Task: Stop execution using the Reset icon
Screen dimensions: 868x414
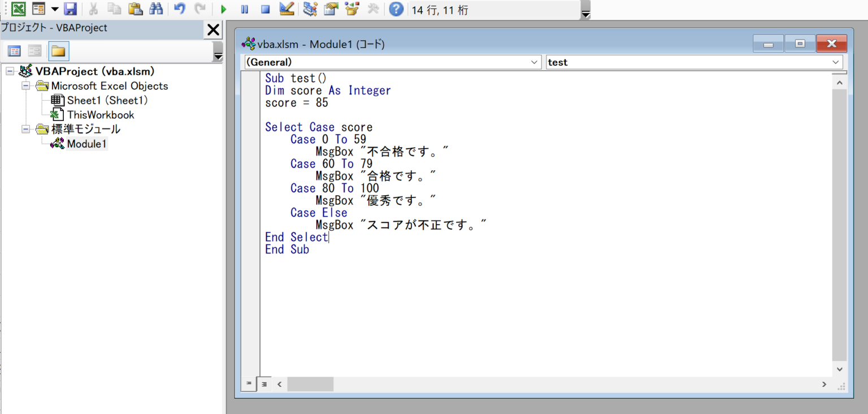Action: coord(265,9)
